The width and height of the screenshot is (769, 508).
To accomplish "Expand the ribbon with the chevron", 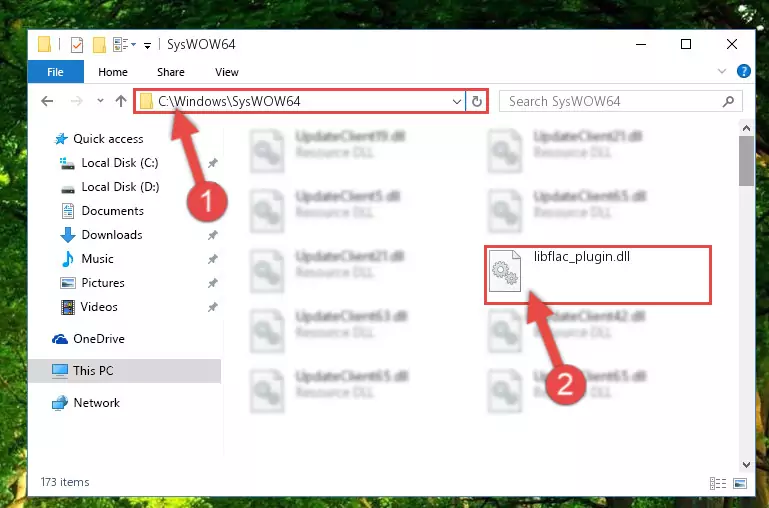I will (x=721, y=71).
